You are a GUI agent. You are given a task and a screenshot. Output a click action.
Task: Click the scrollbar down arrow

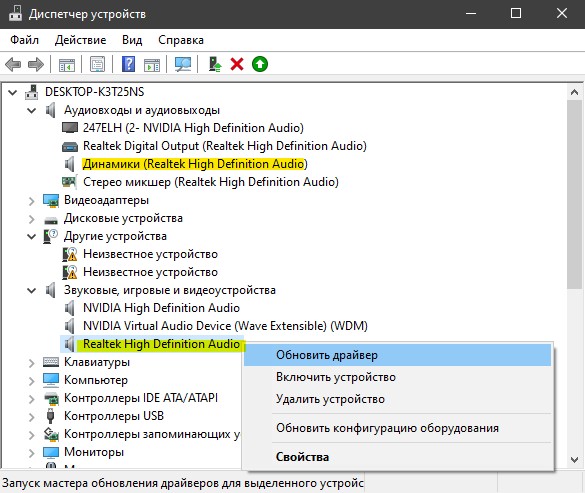click(x=575, y=460)
